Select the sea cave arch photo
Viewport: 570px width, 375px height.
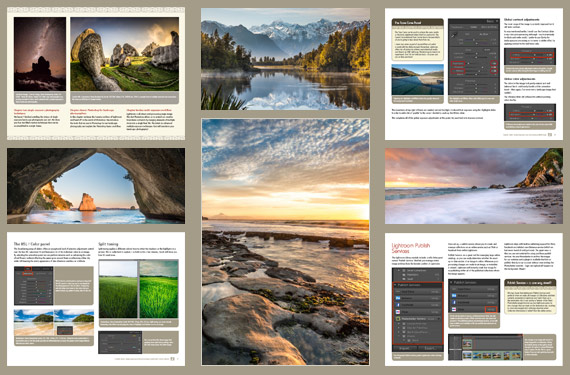coord(96,185)
